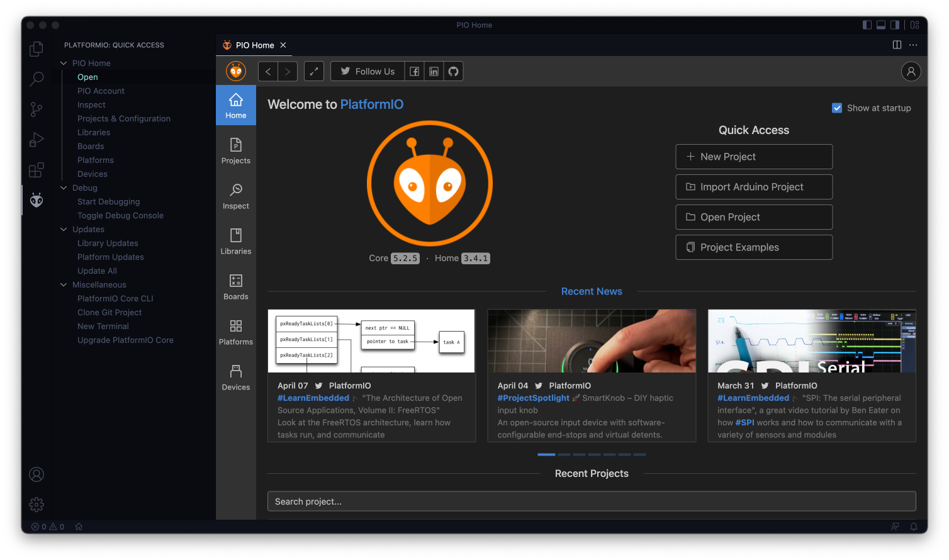Image resolution: width=949 pixels, height=560 pixels.
Task: Click PlatformIO Home icon in status bar
Action: pyautogui.click(x=79, y=527)
